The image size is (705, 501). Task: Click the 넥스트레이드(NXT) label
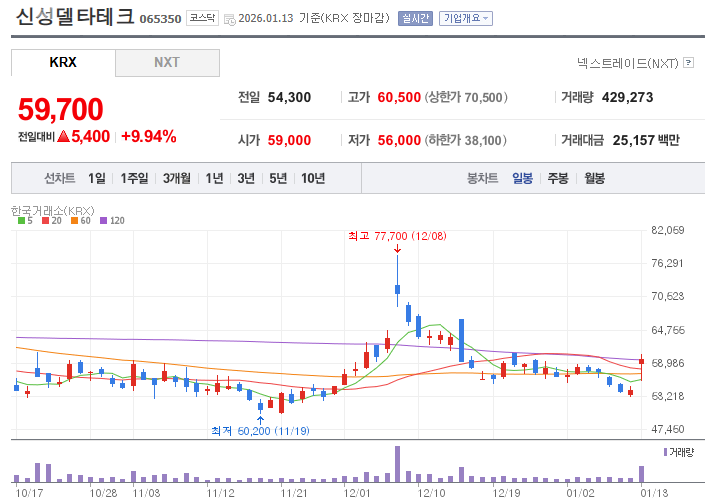point(628,63)
